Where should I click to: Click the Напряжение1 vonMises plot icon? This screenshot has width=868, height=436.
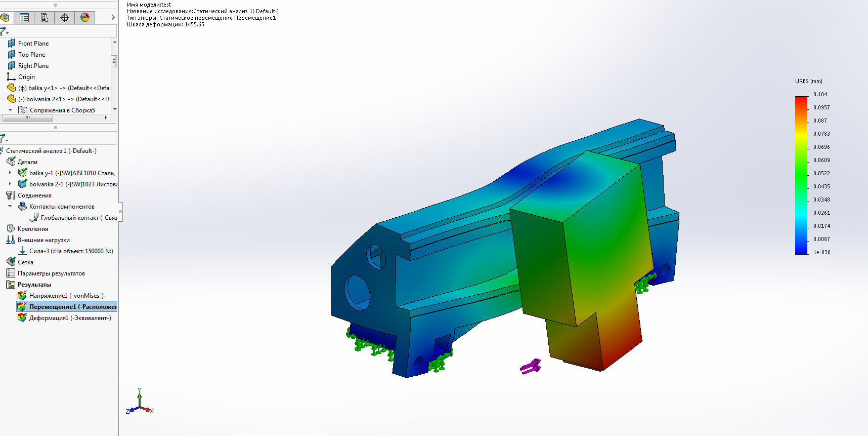click(x=22, y=295)
